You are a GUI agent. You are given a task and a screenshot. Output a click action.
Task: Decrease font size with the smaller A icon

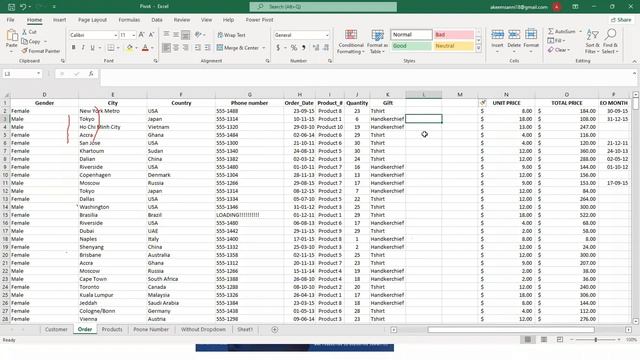151,35
